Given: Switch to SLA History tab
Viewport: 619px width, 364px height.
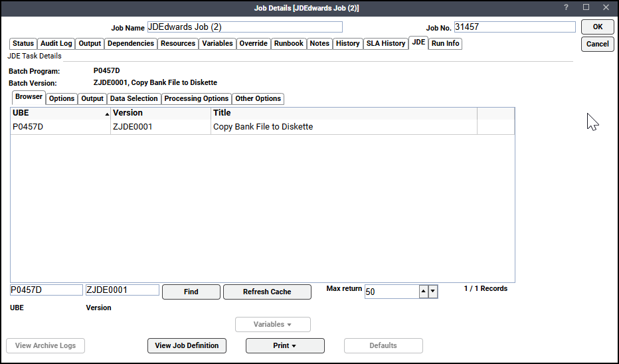Looking at the screenshot, I should (386, 43).
